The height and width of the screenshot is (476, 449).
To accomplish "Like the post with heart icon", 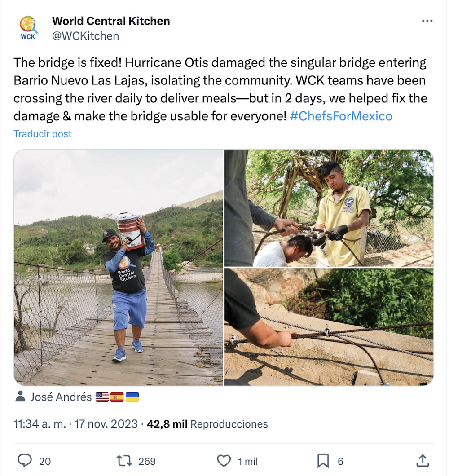I will (223, 460).
